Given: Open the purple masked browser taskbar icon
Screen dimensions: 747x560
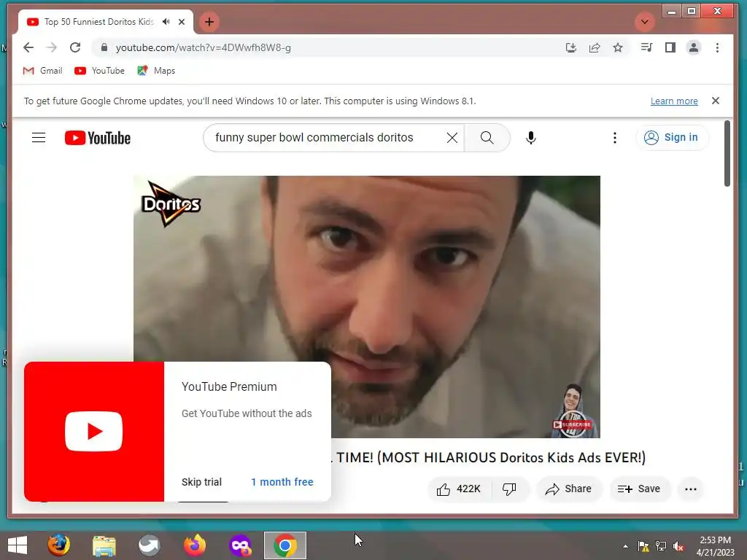Looking at the screenshot, I should coord(239,545).
